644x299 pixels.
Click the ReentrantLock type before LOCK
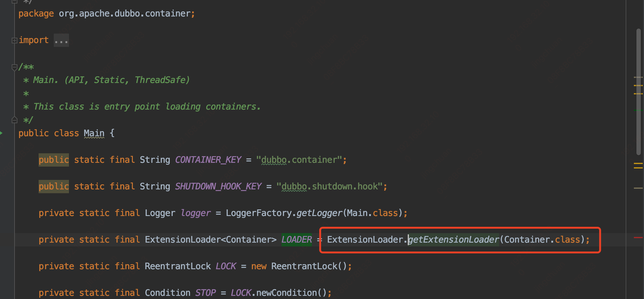tap(178, 266)
